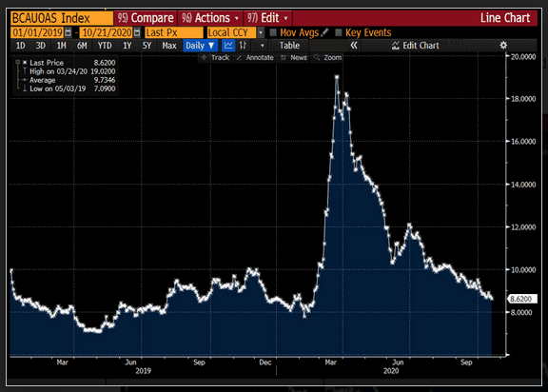Collapse panel with double chevron icon
Image resolution: width=548 pixels, height=392 pixels.
point(354,46)
